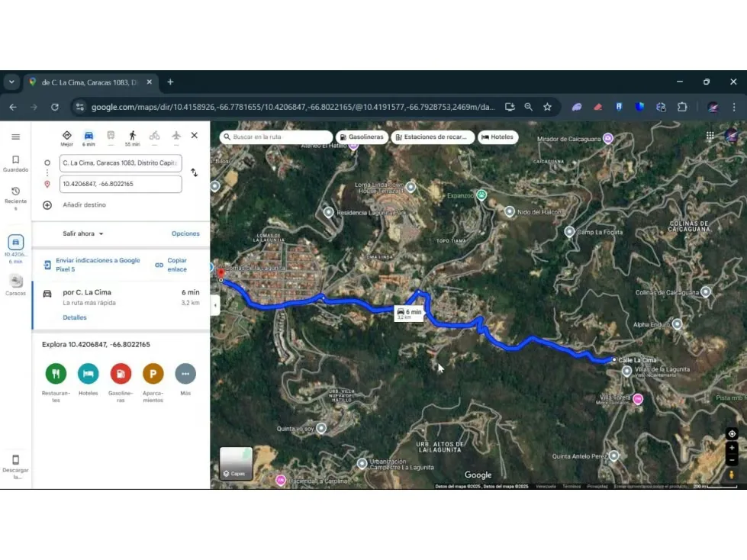Screen dimensions: 747x560
Task: Swap origin and destination
Action: coord(195,172)
